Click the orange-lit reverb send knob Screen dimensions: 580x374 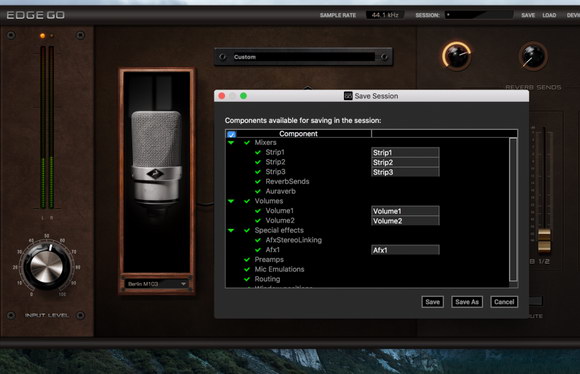[457, 56]
